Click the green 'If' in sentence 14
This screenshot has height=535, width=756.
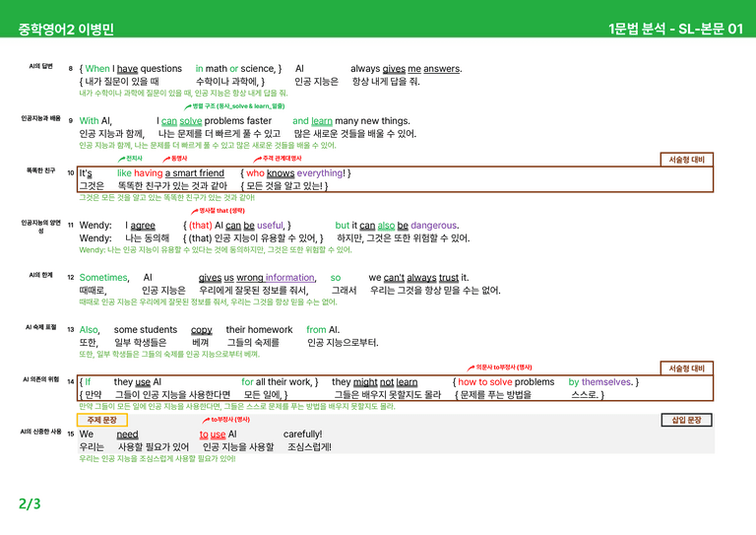[x=88, y=381]
